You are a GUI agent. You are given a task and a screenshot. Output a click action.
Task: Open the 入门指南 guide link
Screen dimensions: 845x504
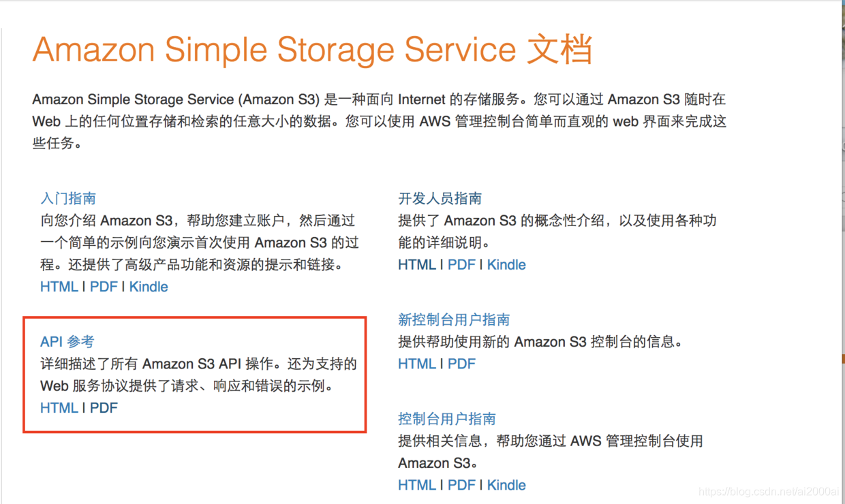68,198
